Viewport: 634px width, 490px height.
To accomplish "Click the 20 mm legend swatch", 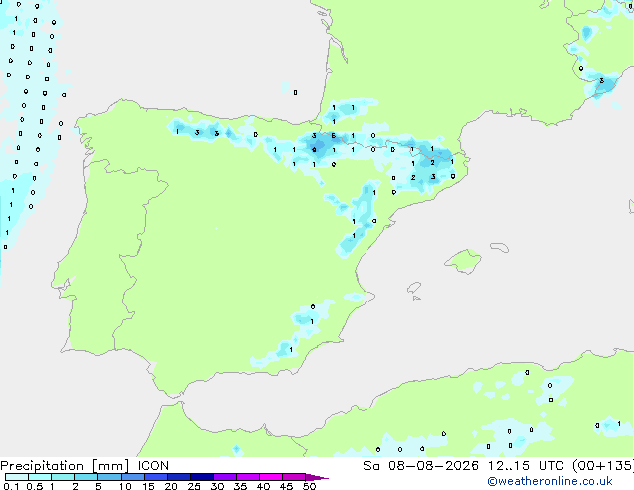I will (x=179, y=477).
